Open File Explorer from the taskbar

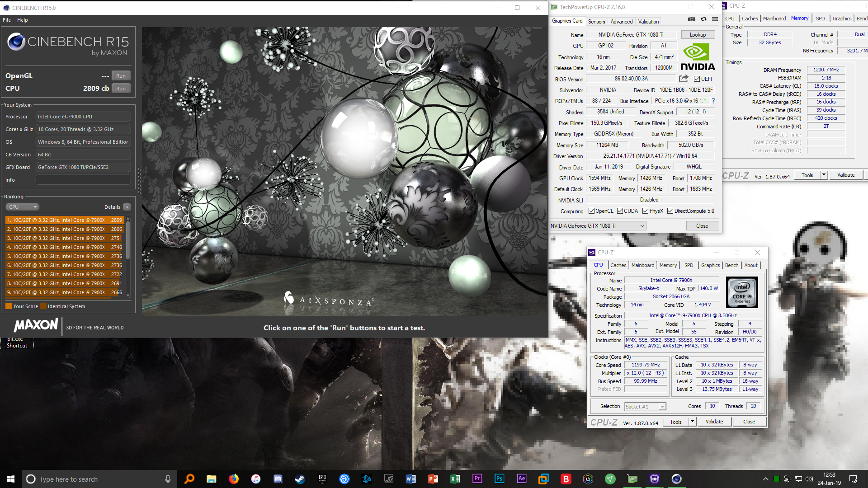point(212,479)
